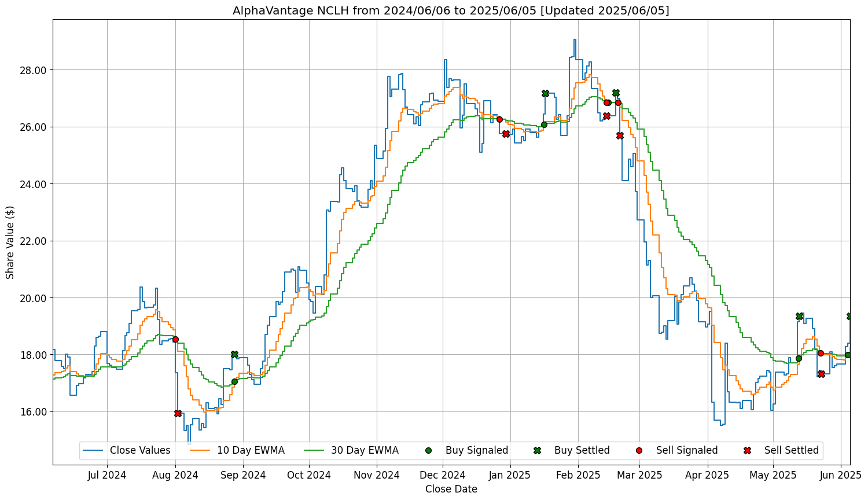Viewport: 868px width, 500px height.
Task: Click the Jul 2024 x-axis tick label
Action: pyautogui.click(x=107, y=476)
